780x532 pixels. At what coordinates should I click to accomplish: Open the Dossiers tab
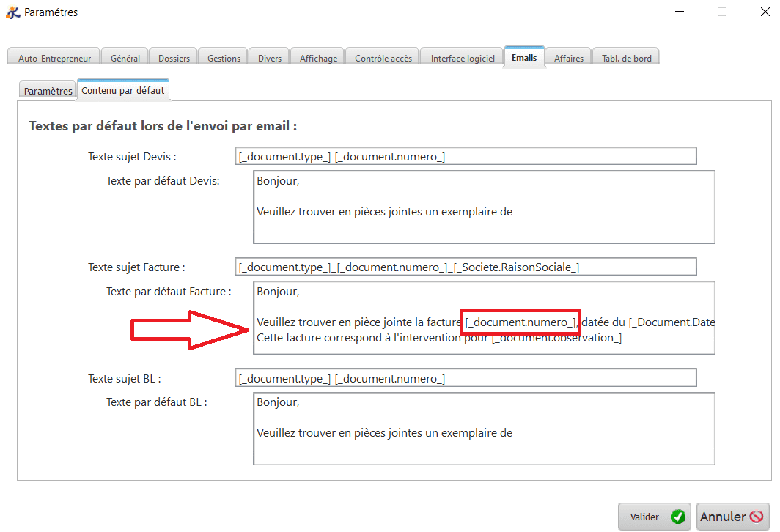[174, 58]
